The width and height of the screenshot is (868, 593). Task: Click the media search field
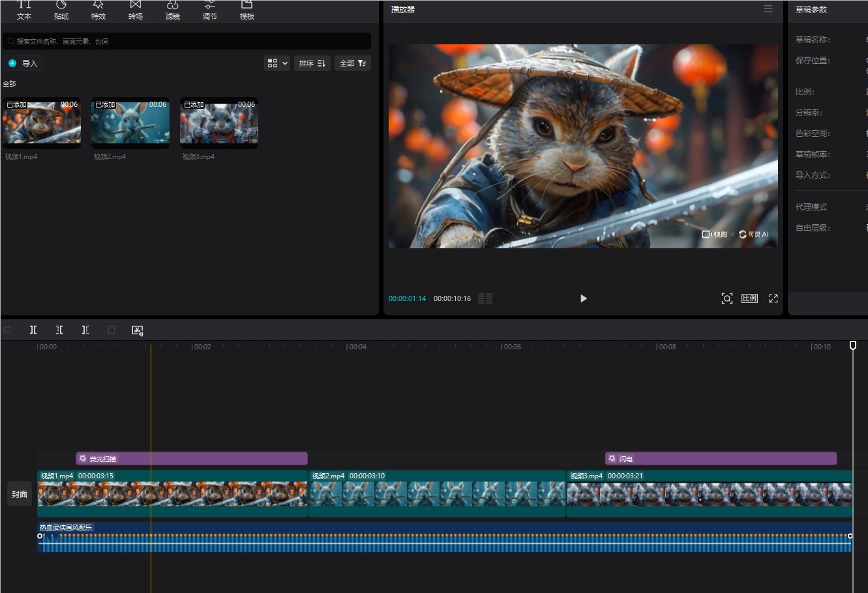(187, 41)
